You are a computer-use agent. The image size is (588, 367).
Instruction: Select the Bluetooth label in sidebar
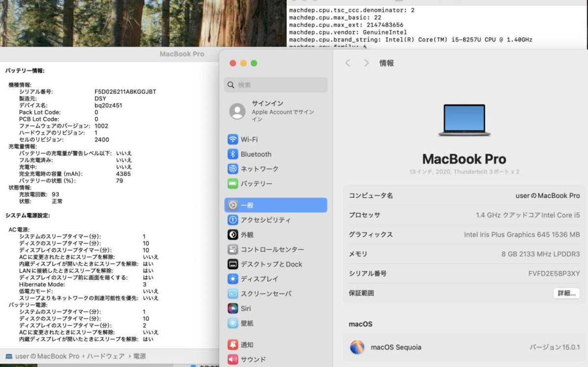[256, 154]
